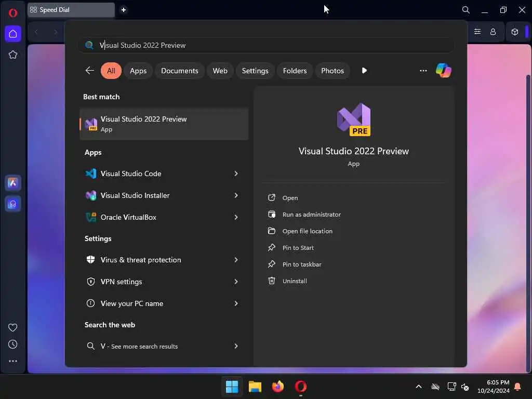
Task: Open Aria AI sidebar icon
Action: click(13, 183)
